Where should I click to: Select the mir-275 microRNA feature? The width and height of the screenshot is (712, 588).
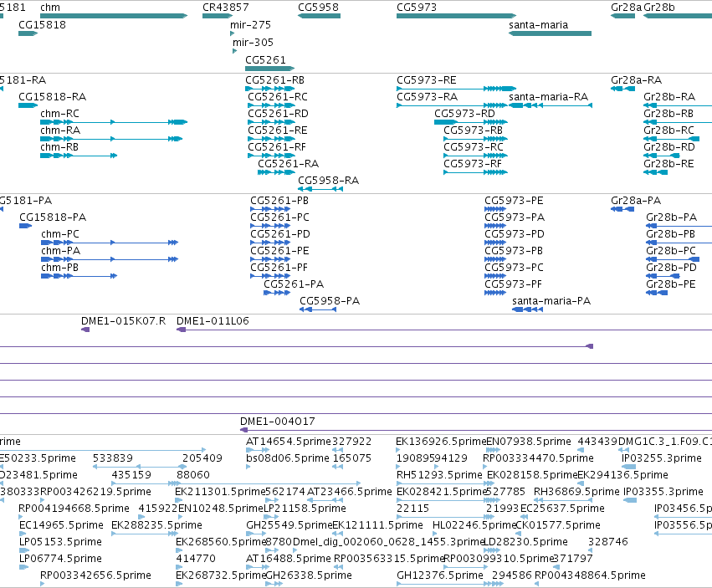(x=232, y=33)
